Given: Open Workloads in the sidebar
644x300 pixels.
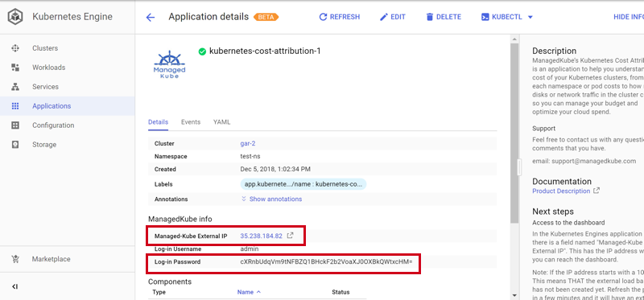Looking at the screenshot, I should [49, 68].
